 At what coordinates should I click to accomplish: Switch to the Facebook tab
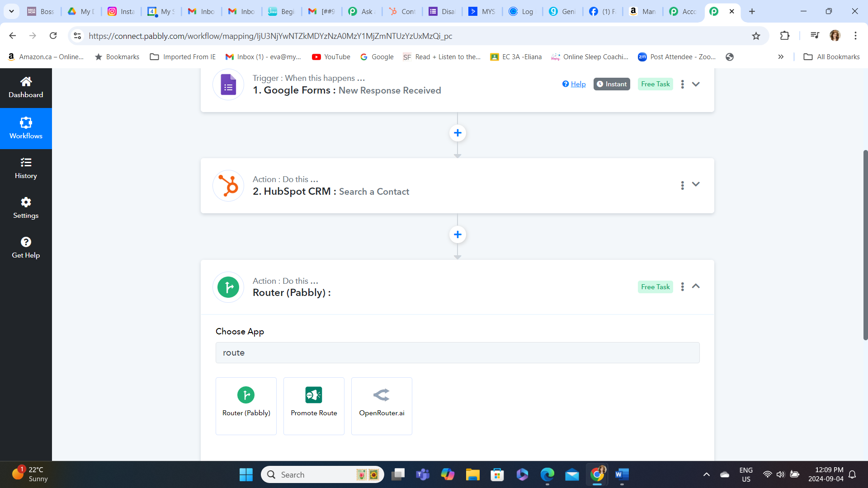602,11
